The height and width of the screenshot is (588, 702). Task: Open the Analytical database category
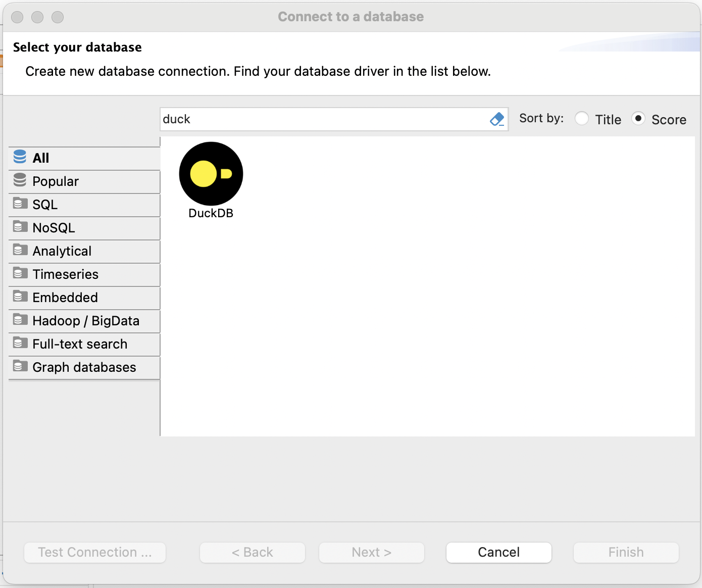point(84,251)
